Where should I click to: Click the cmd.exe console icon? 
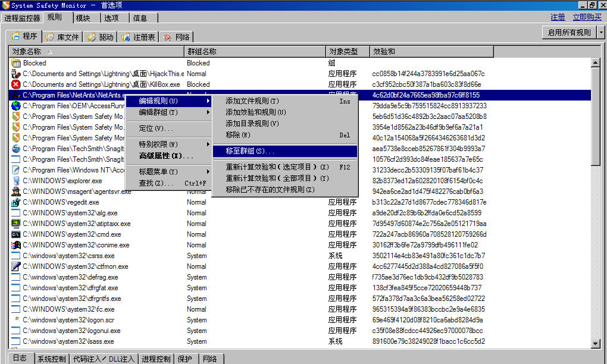16,234
